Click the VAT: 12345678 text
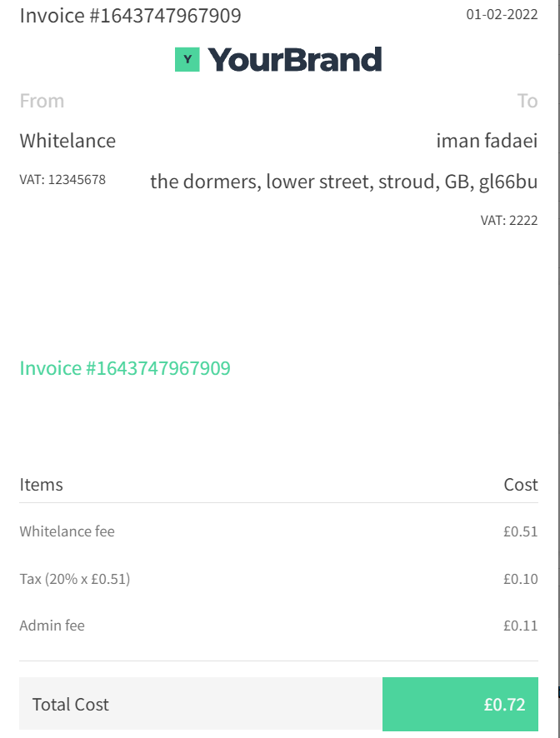560x738 pixels. pyautogui.click(x=62, y=180)
